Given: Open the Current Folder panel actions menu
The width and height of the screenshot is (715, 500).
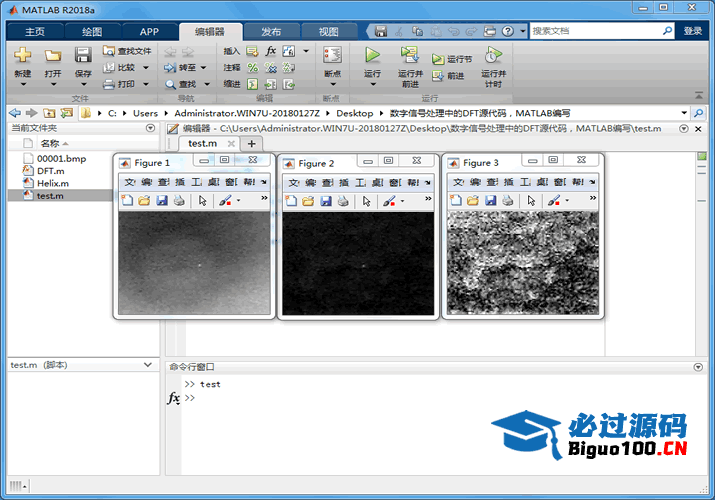Looking at the screenshot, I should pos(150,128).
